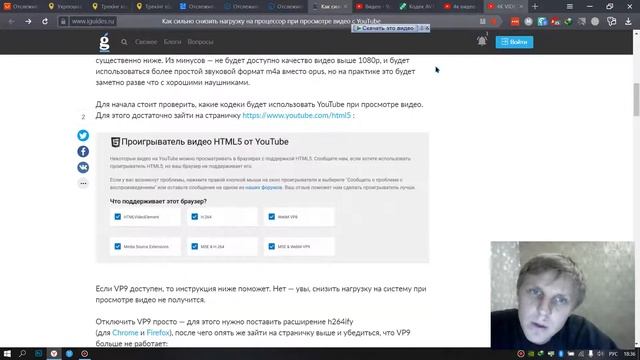Image resolution: width=640 pixels, height=360 pixels.
Task: Toggle the MSE & WebM VP9 checkbox
Action: [272, 247]
